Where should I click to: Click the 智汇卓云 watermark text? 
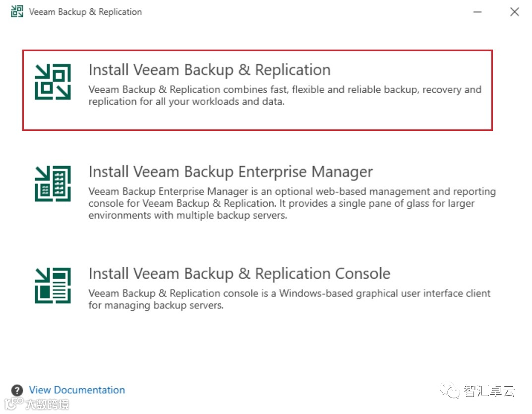489,391
